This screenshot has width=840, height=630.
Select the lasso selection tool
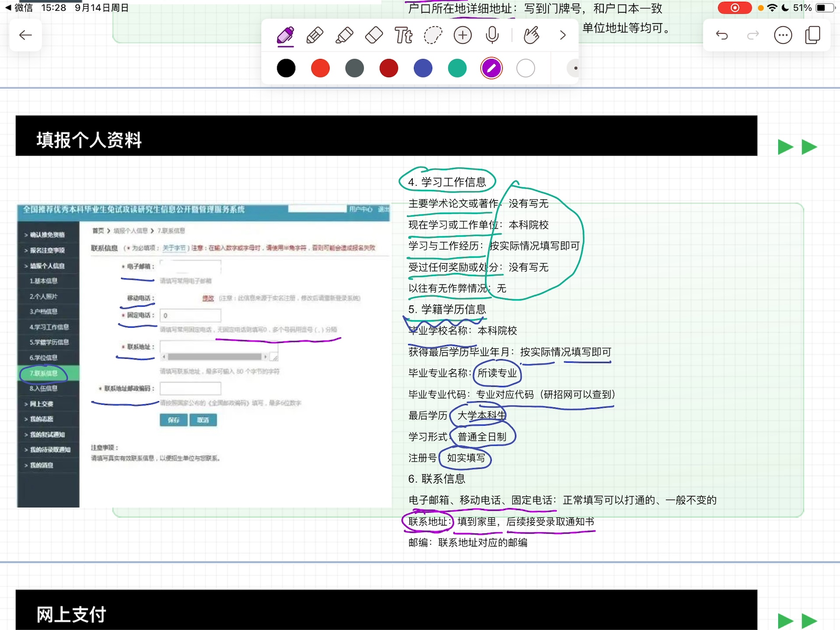click(x=433, y=35)
